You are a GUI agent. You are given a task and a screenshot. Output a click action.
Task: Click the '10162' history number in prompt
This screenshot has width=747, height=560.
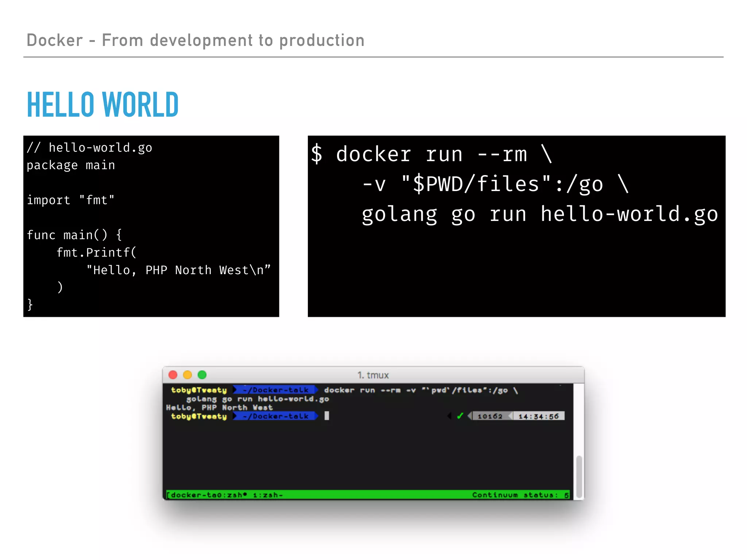tap(490, 416)
